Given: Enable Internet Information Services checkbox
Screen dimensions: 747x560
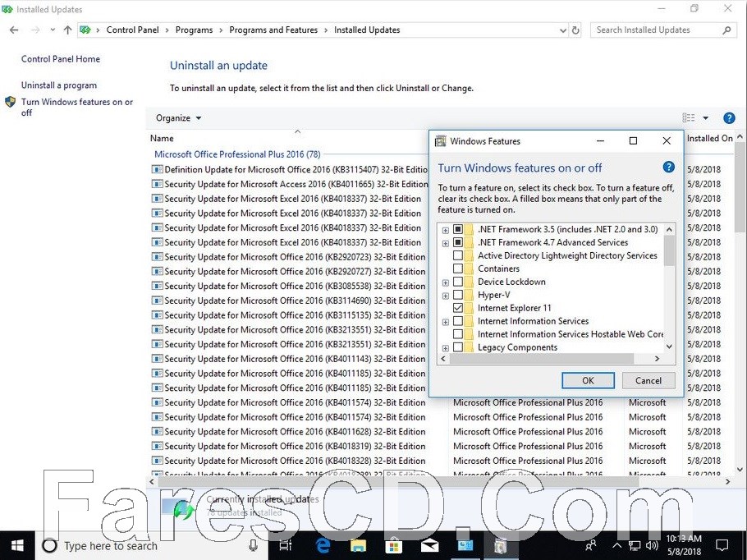Looking at the screenshot, I should (x=458, y=321).
